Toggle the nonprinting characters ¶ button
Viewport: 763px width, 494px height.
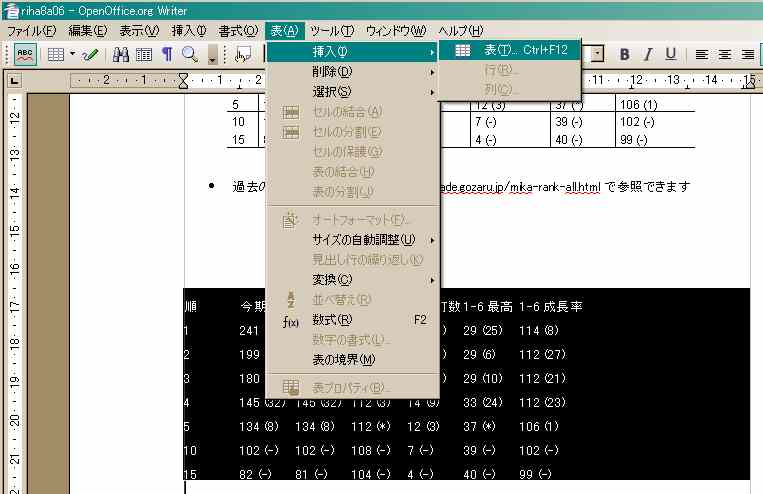(166, 54)
